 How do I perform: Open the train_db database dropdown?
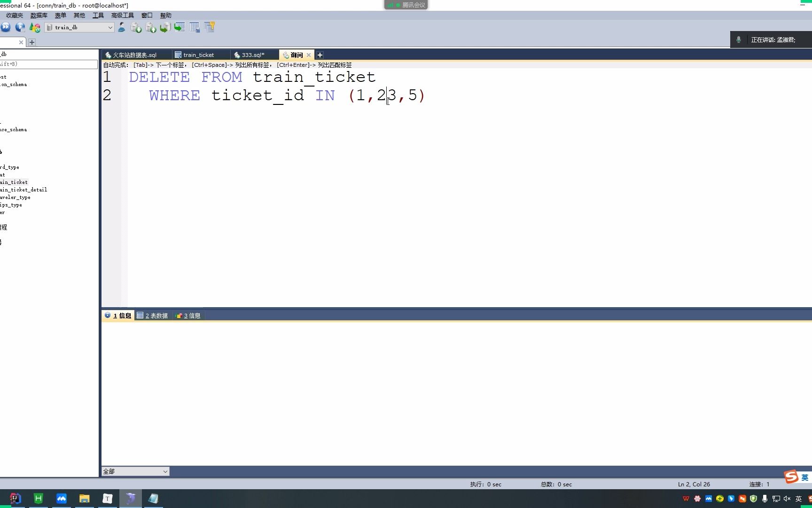pos(79,27)
